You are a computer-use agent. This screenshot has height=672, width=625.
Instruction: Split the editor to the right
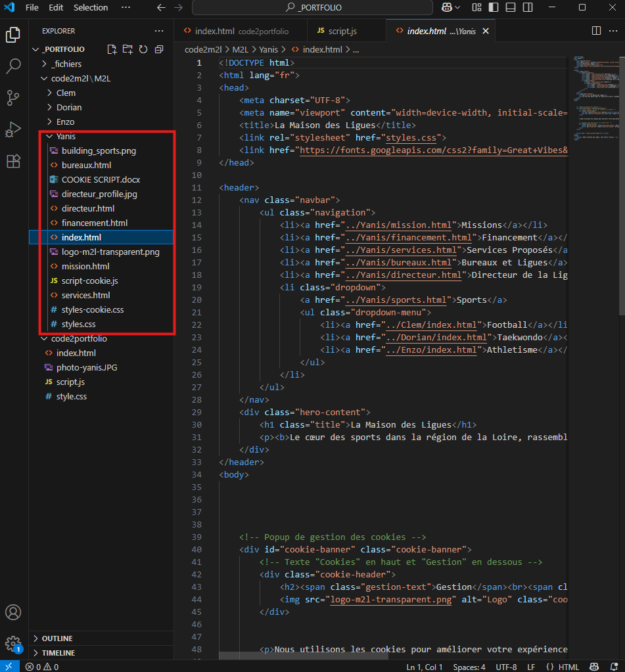pos(596,31)
